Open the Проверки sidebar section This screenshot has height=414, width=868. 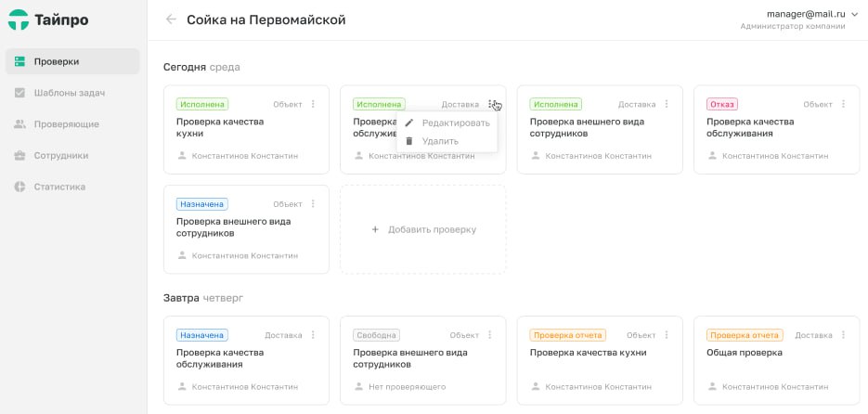[72, 61]
